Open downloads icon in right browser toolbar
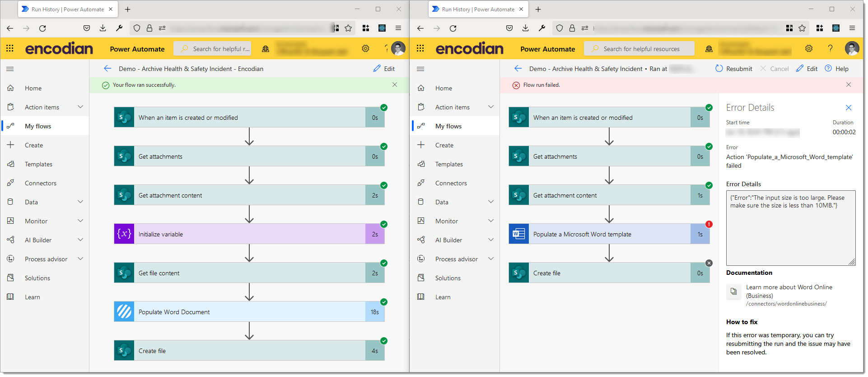The height and width of the screenshot is (377, 868). pos(525,28)
